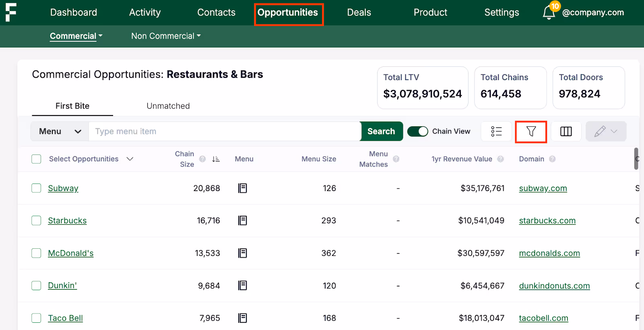This screenshot has height=330, width=644.
Task: Visit the dunkindonuts.com domain link
Action: pyautogui.click(x=554, y=286)
